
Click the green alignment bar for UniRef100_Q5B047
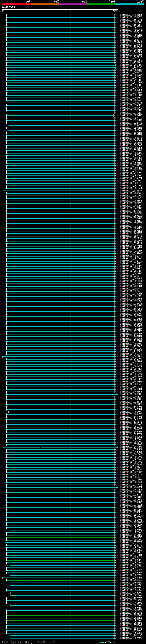tap(61, 580)
